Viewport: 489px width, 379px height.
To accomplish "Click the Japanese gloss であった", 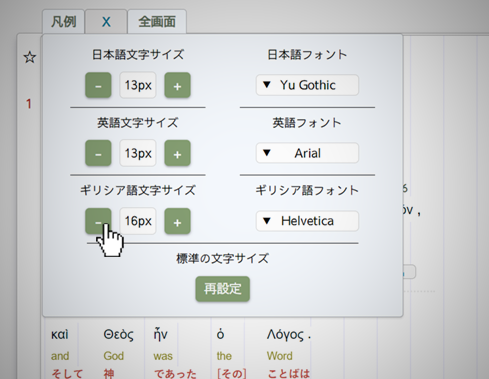I will point(175,374).
